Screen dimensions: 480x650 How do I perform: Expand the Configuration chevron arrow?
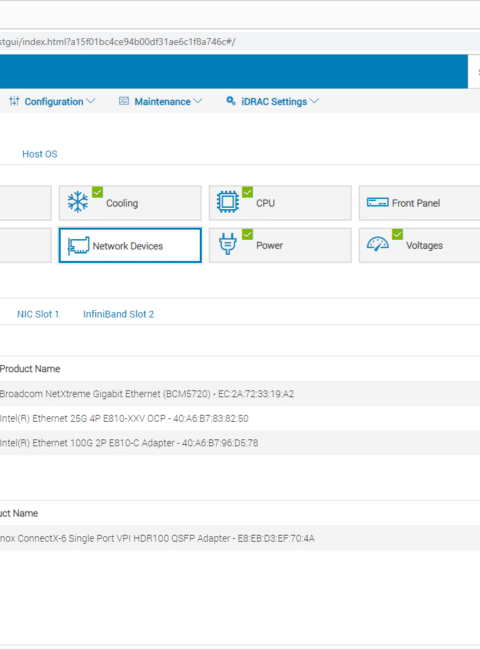[x=91, y=101]
